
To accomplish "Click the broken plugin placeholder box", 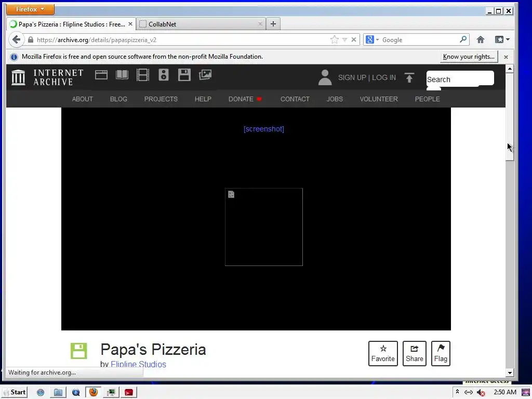I will point(263,227).
